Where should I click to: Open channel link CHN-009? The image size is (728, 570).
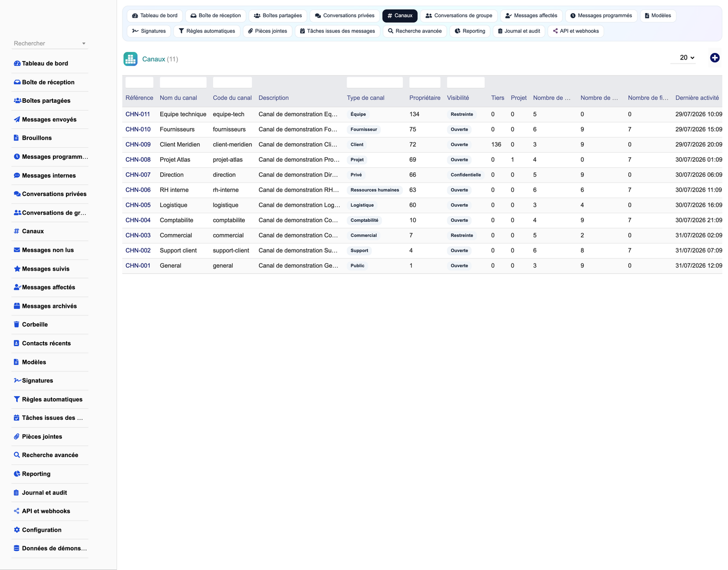(138, 145)
